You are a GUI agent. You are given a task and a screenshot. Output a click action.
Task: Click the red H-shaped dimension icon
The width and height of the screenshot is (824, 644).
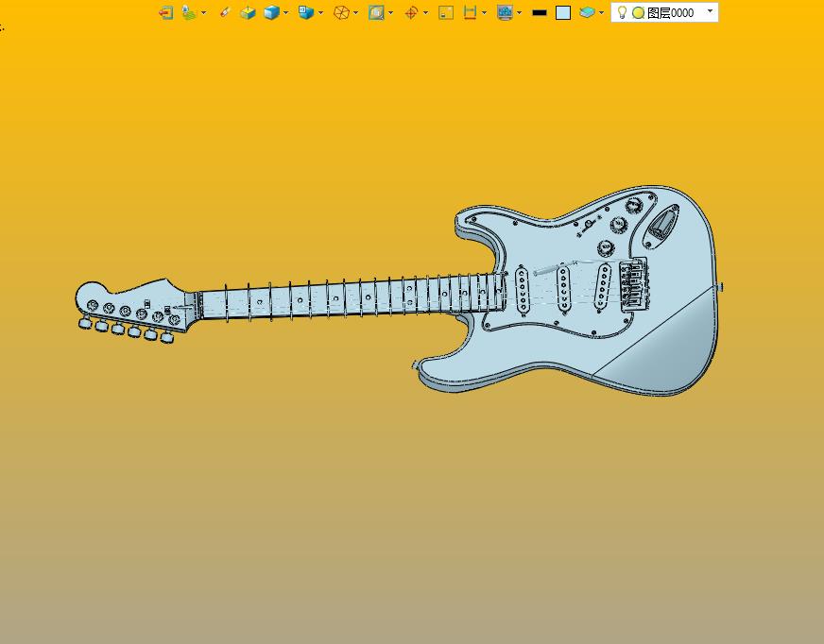pos(470,12)
